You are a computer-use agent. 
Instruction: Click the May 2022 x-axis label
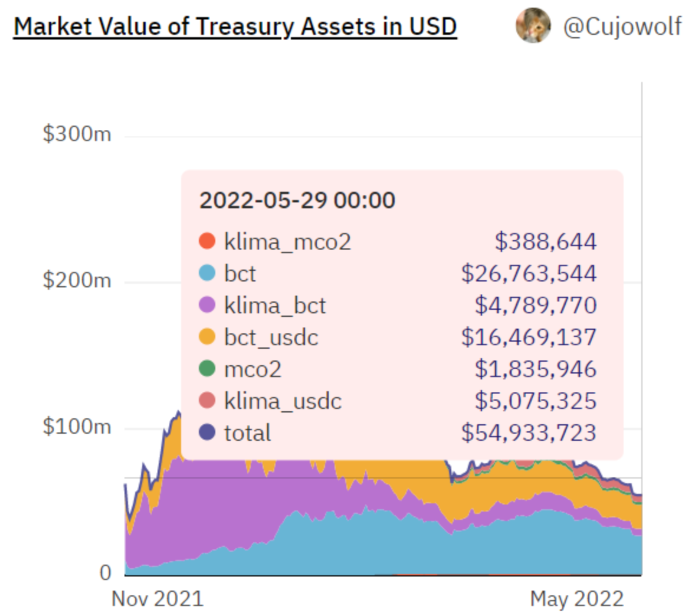click(576, 599)
